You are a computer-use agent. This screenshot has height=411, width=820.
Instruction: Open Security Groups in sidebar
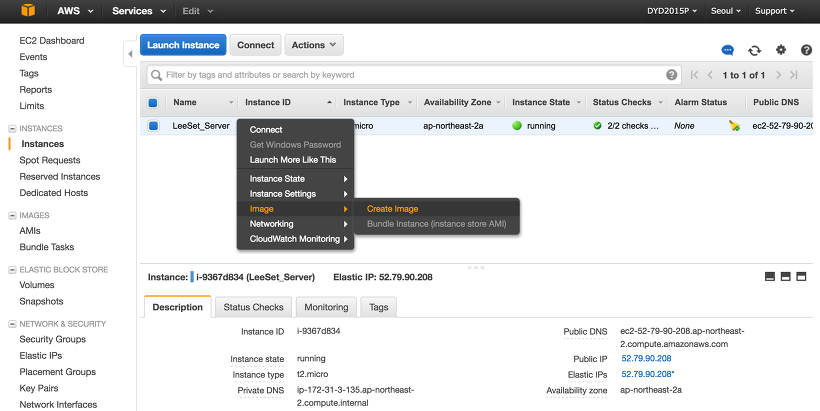tap(52, 339)
